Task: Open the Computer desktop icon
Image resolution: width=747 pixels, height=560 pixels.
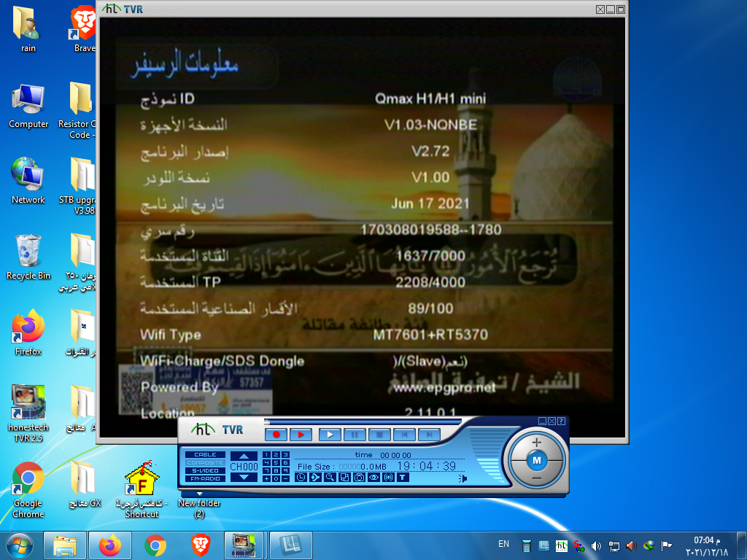Action: pyautogui.click(x=28, y=106)
